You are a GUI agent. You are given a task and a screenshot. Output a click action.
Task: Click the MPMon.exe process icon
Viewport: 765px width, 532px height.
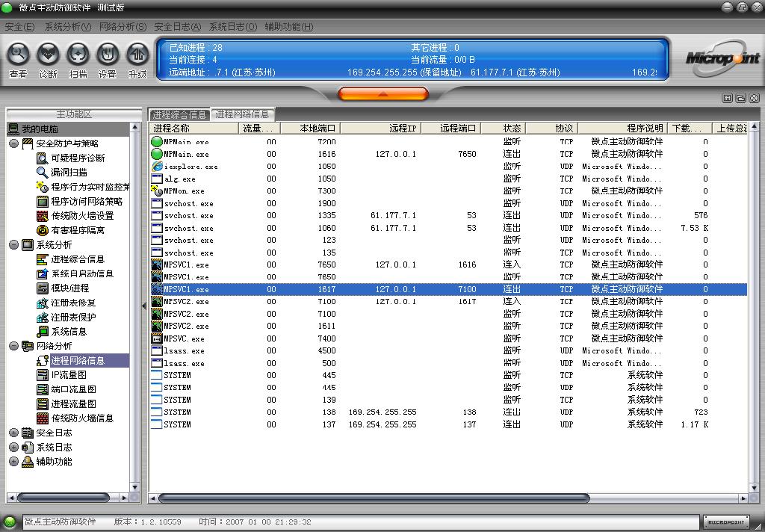(157, 191)
